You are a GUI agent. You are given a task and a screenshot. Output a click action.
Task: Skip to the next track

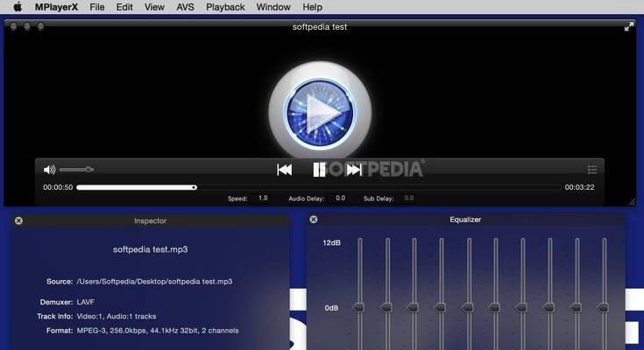(354, 170)
